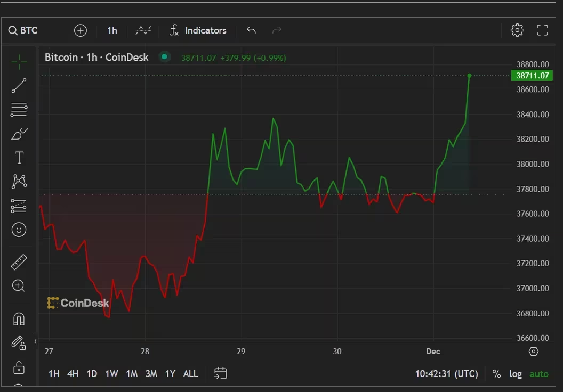Toggle percent scale on price axis

496,374
